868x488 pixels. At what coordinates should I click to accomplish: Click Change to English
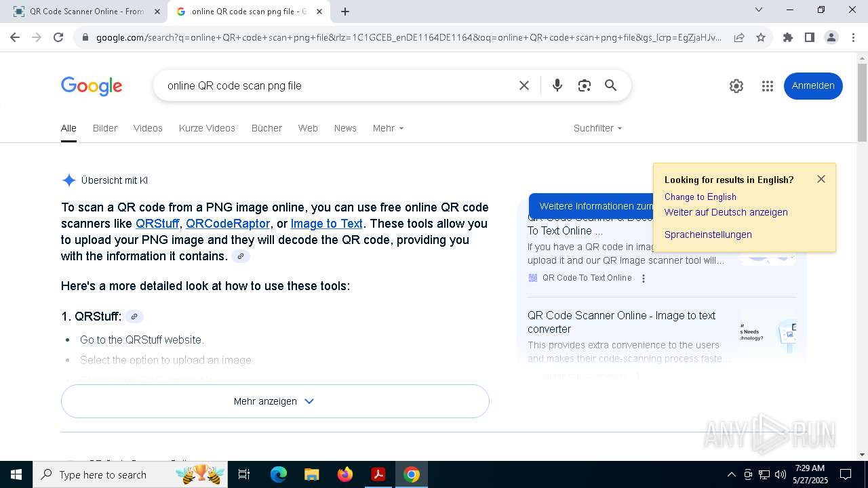coord(701,197)
